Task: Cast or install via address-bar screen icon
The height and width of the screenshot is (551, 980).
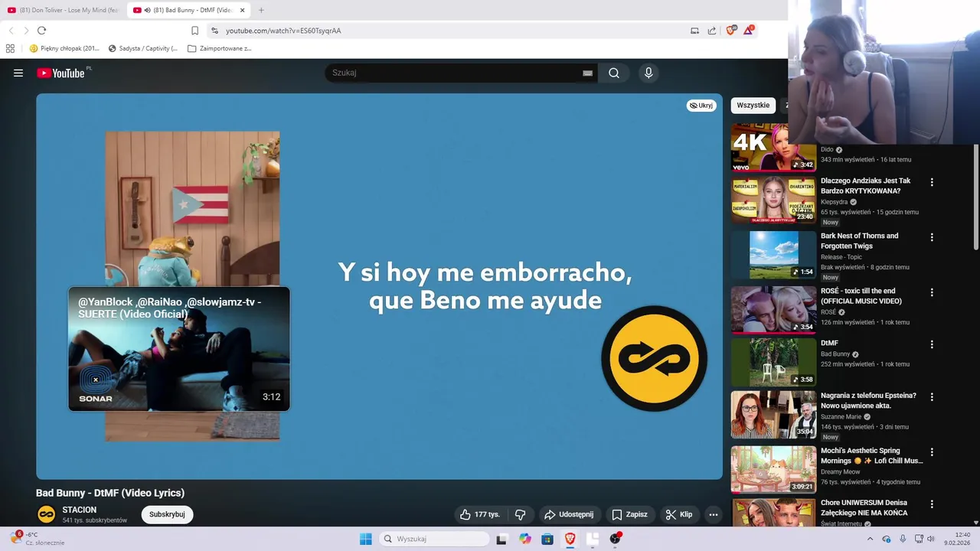Action: click(694, 31)
